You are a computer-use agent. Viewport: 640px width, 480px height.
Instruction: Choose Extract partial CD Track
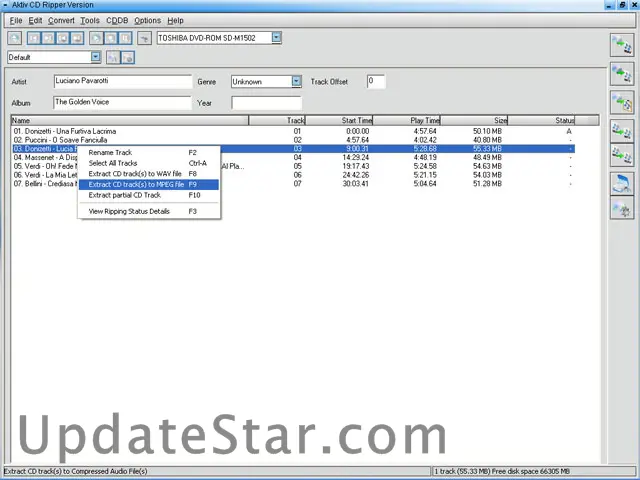(x=149, y=195)
